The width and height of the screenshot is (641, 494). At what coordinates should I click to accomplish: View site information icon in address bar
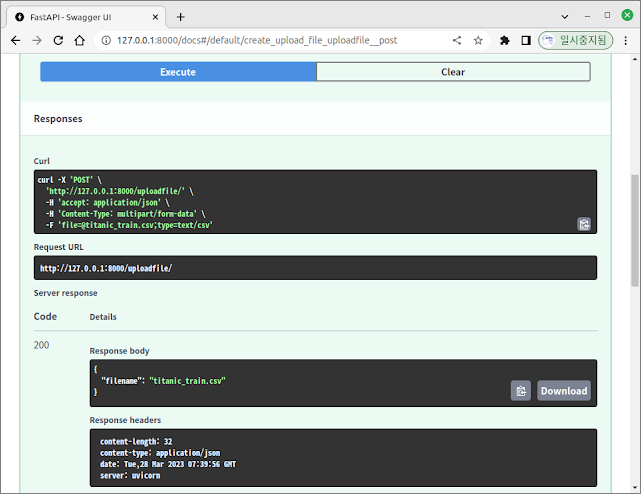pyautogui.click(x=106, y=40)
